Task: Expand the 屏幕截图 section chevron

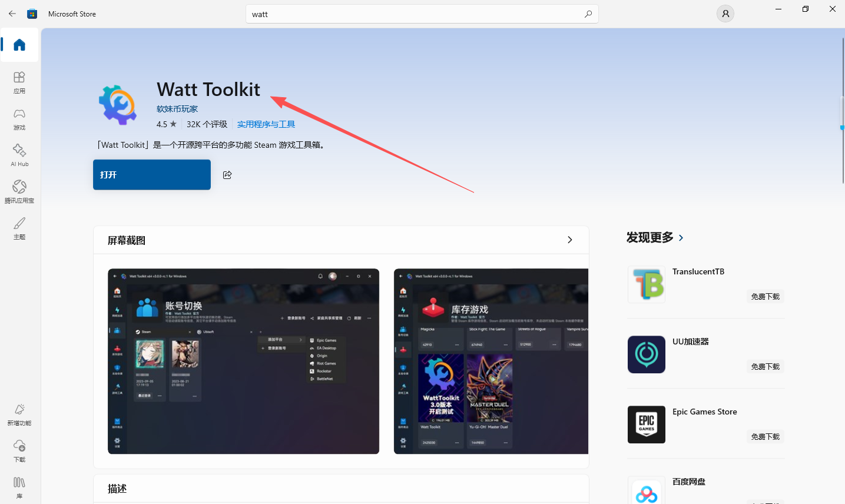Action: tap(569, 240)
